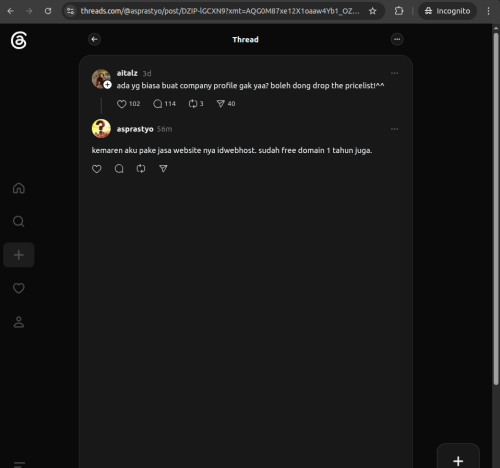Click the text 'kemaren aku pake jasa website nya idwebhost'
500x468 pixels.
(174, 150)
